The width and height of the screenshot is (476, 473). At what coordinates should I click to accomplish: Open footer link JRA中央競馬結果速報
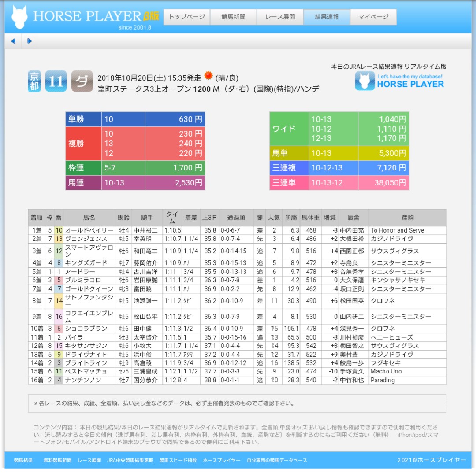(x=130, y=460)
